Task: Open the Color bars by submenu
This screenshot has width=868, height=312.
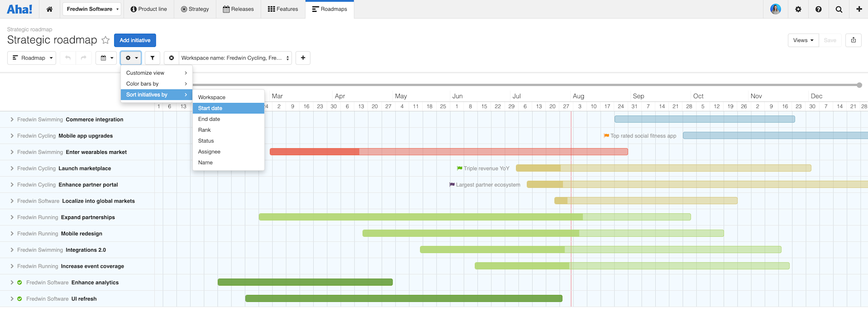Action: [x=156, y=84]
